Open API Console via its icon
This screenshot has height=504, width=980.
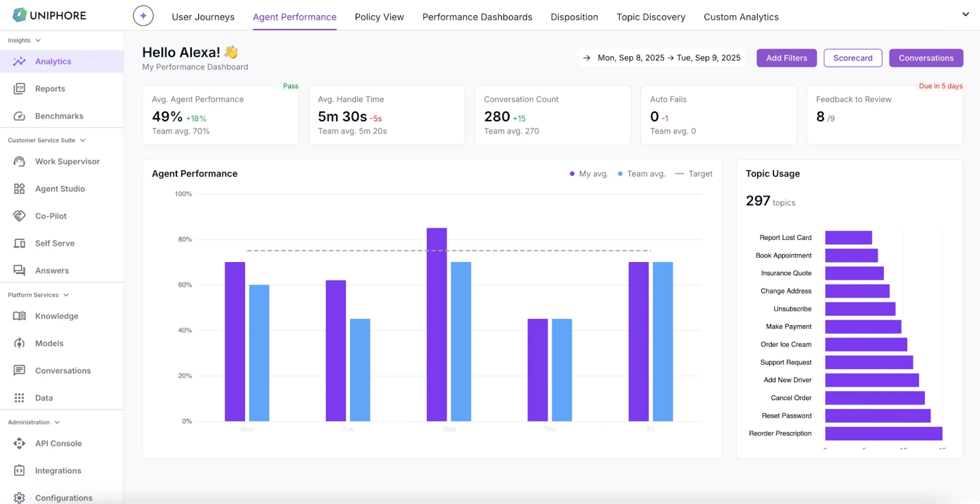[x=20, y=443]
